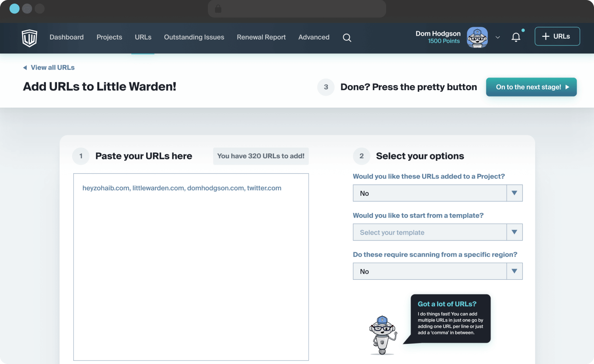Open the Projects menu item
Viewport: 594px width, 364px height.
click(x=109, y=37)
